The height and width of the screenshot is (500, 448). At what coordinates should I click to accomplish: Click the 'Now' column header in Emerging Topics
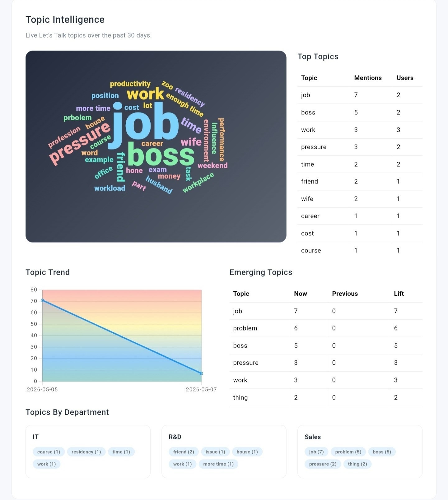coord(300,294)
